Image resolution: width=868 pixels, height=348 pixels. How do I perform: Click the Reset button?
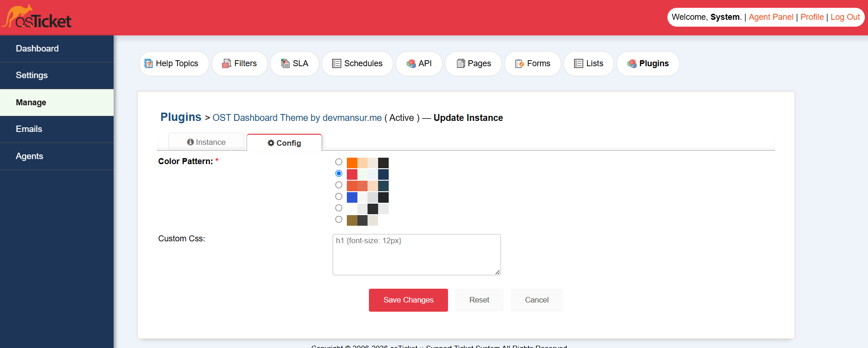click(x=479, y=300)
